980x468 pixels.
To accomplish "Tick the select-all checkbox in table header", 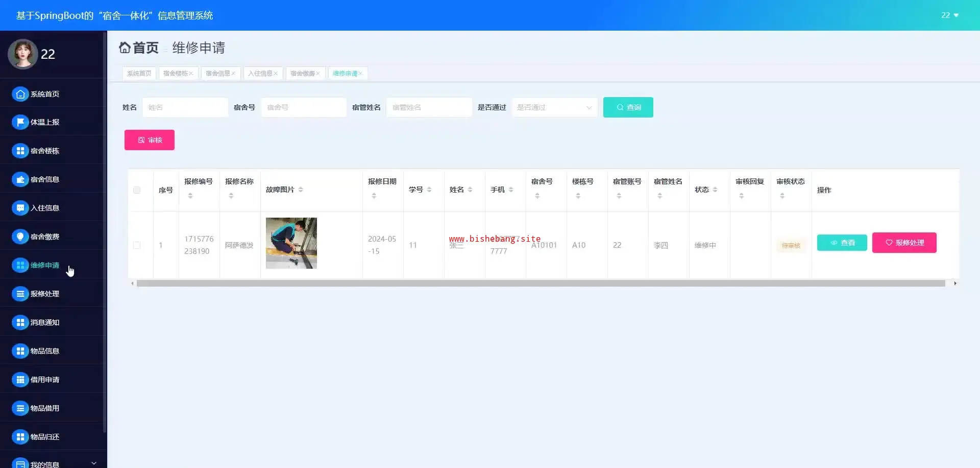I will [137, 190].
